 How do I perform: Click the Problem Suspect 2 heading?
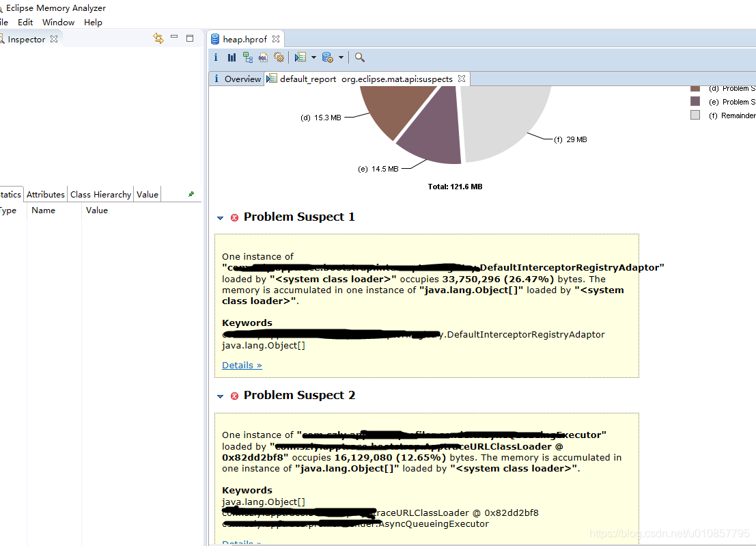click(x=299, y=396)
